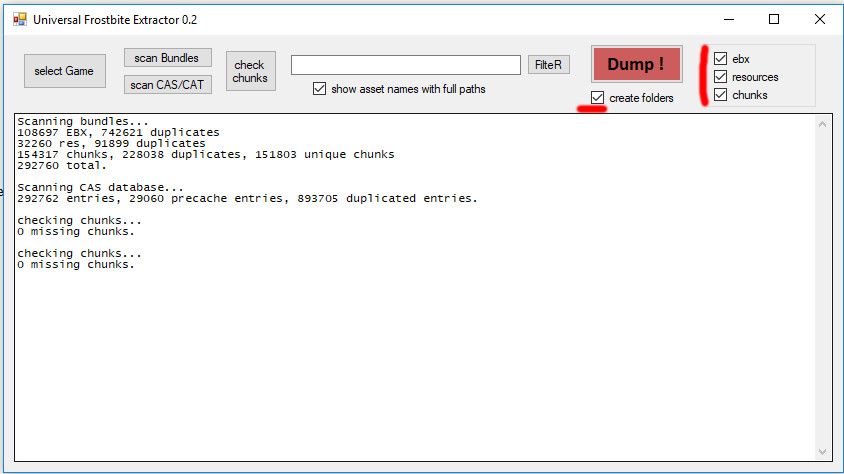Click the first 'checking chunks...' line
Image resolution: width=844 pixels, height=474 pixels.
80,221
